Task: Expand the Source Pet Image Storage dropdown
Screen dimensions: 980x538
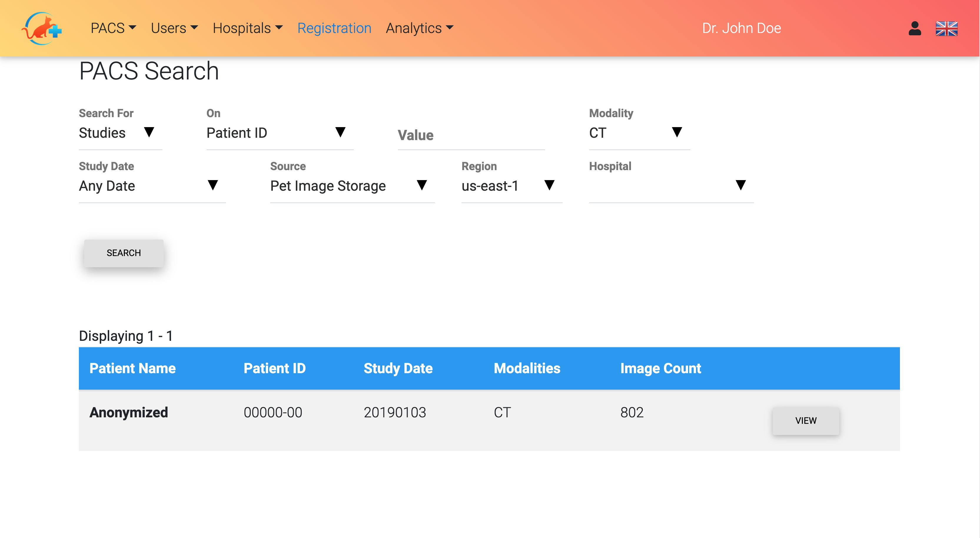Action: pyautogui.click(x=352, y=186)
